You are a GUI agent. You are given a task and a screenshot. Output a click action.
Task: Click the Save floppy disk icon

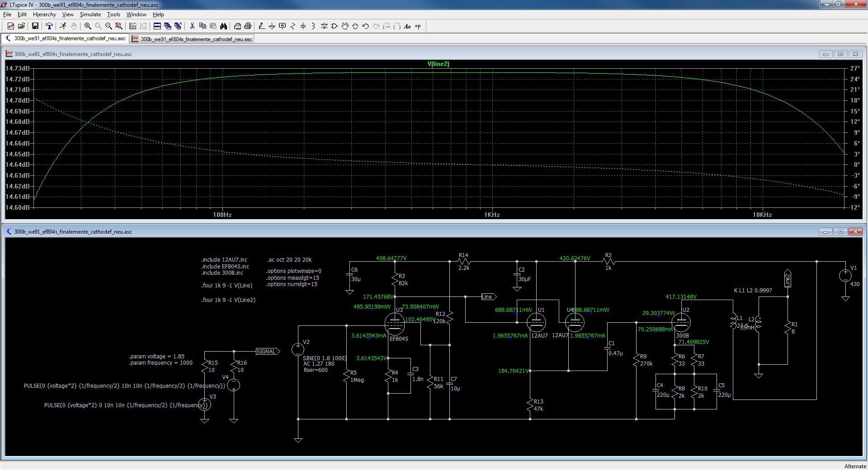point(35,26)
